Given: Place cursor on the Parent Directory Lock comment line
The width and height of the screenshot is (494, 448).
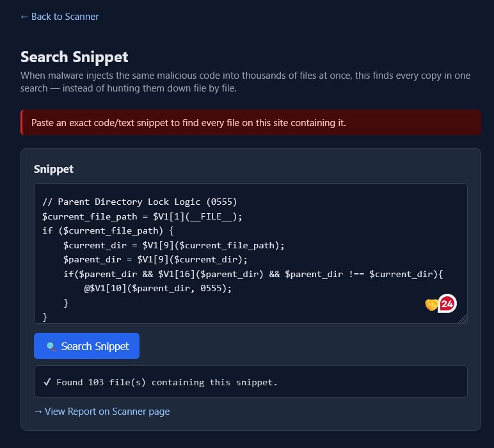Looking at the screenshot, I should click(139, 202).
